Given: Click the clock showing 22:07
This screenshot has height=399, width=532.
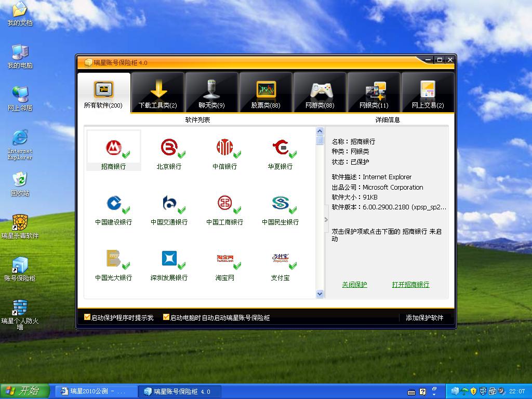Looking at the screenshot, I should (517, 391).
